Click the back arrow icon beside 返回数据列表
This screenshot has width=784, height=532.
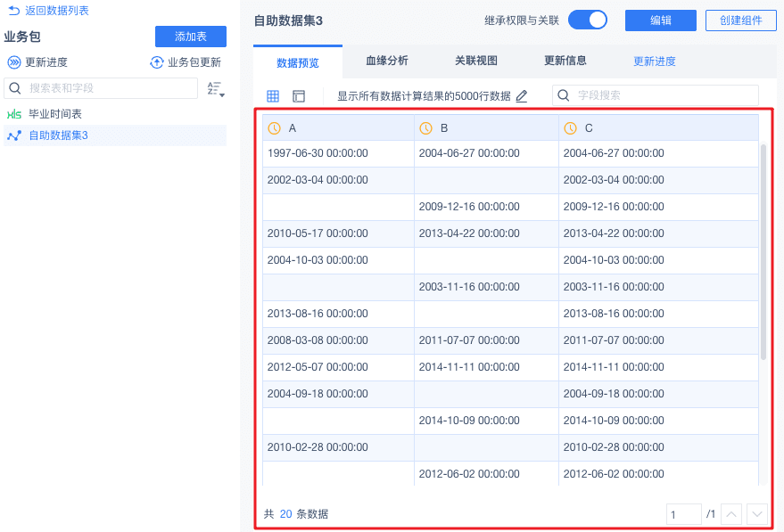14,11
